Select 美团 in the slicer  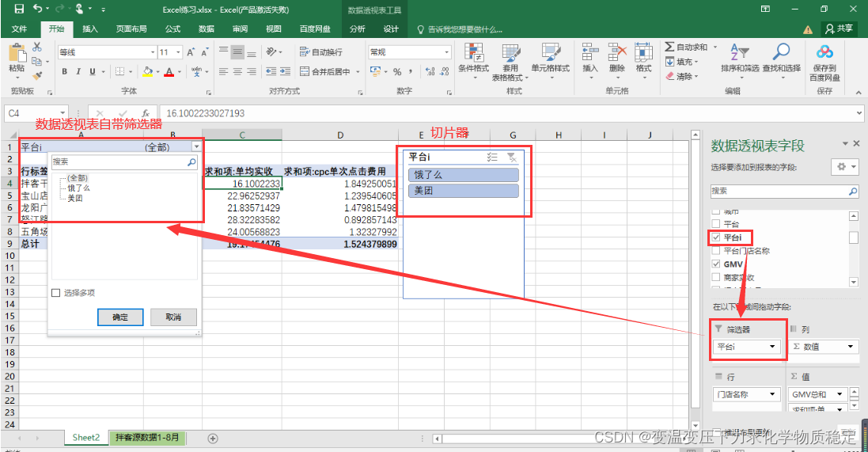pyautogui.click(x=464, y=191)
